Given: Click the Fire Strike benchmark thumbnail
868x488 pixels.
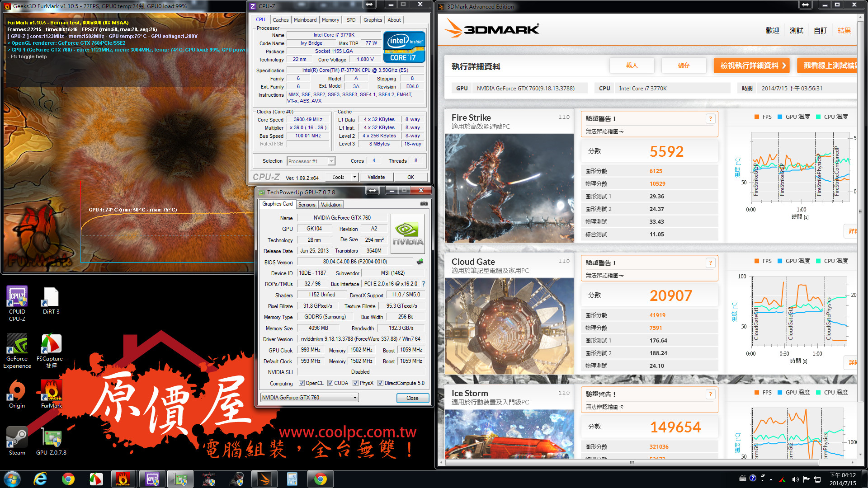Looking at the screenshot, I should (509, 188).
